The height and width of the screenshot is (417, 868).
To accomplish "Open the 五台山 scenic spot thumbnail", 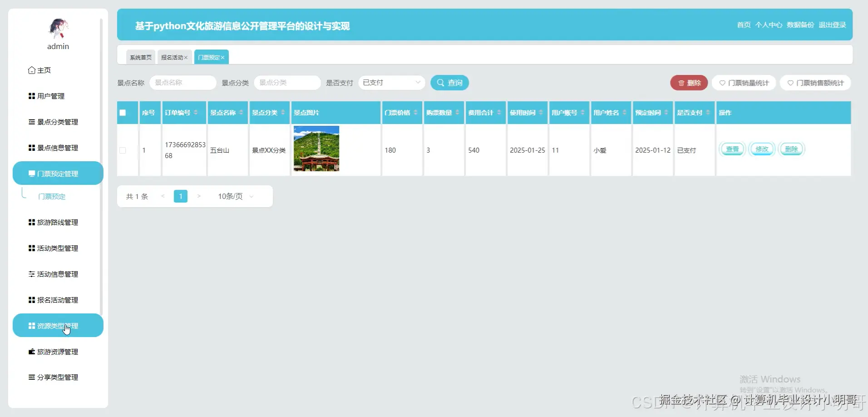I will [316, 149].
